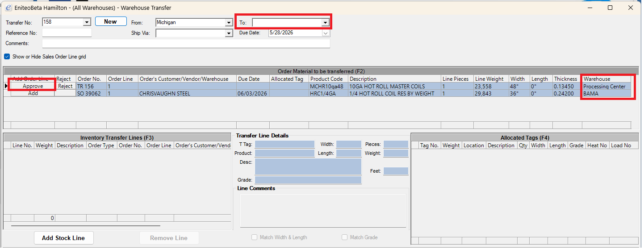Open the Due Date calendar dropdown

click(x=326, y=33)
